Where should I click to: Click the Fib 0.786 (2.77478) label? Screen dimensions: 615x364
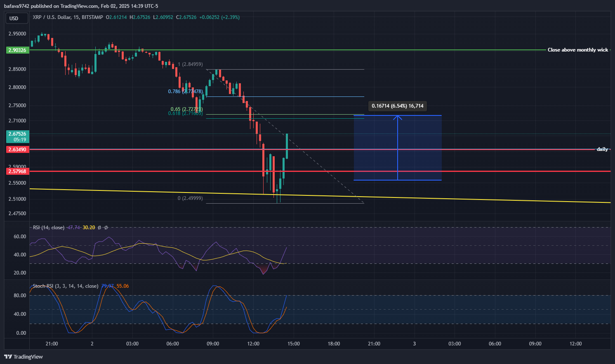tap(185, 92)
